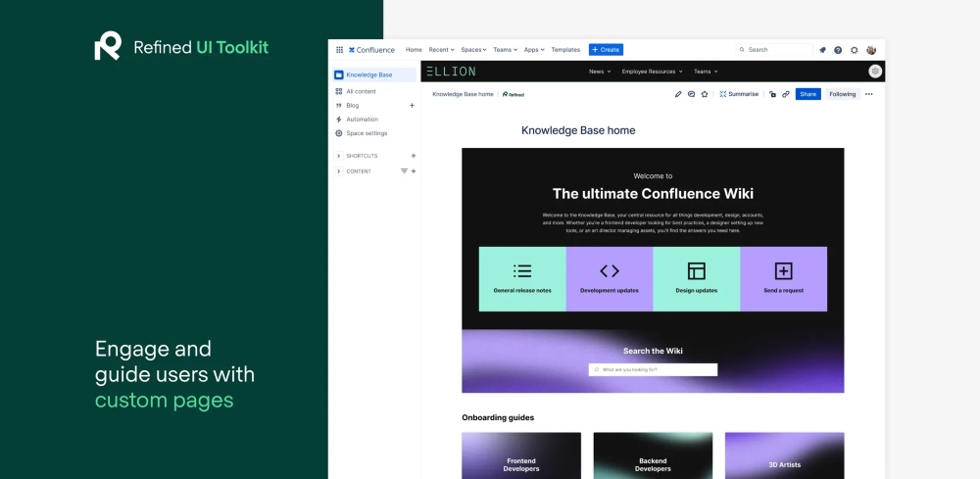Click the round settings icon in the Ellion bar

tap(875, 72)
